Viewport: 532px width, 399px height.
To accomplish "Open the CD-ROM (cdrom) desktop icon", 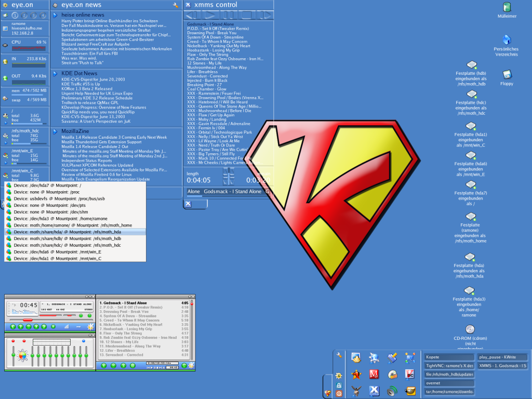I will tap(470, 329).
